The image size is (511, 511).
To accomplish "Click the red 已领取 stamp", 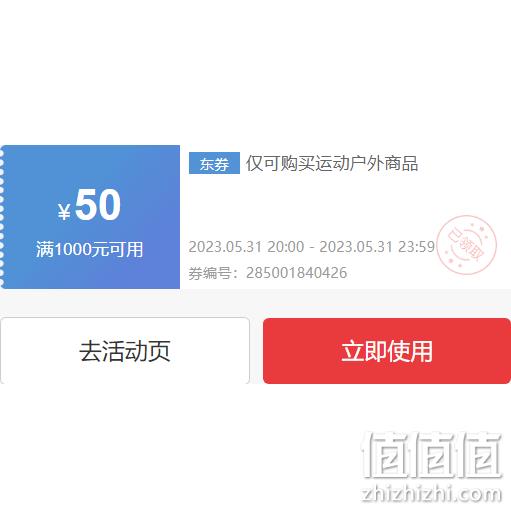I will coord(466,245).
